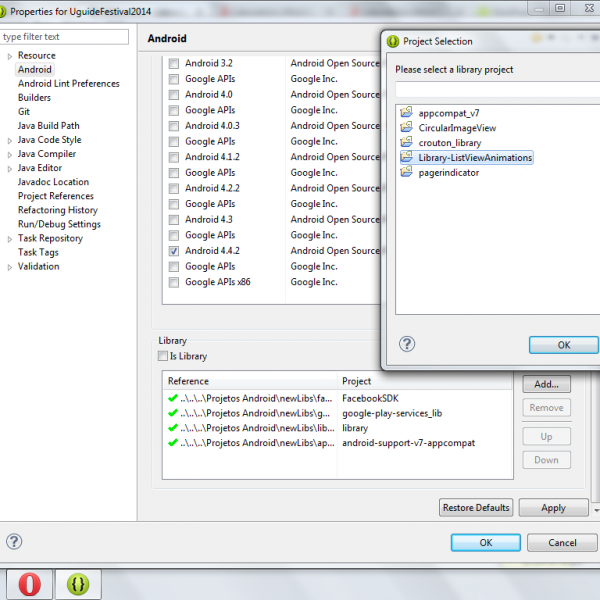The height and width of the screenshot is (600, 600).
Task: Select the pagerindicator library project
Action: (448, 173)
